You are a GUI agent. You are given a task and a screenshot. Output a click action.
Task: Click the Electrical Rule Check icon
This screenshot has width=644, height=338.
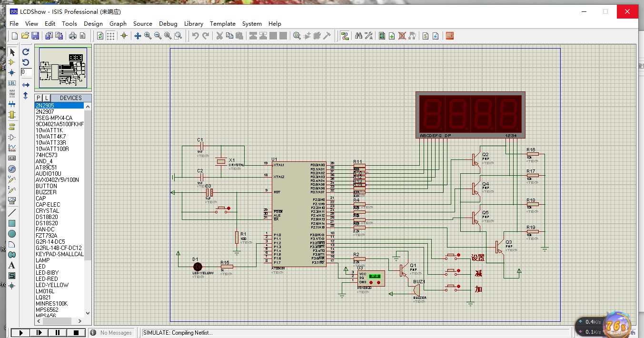coord(436,36)
